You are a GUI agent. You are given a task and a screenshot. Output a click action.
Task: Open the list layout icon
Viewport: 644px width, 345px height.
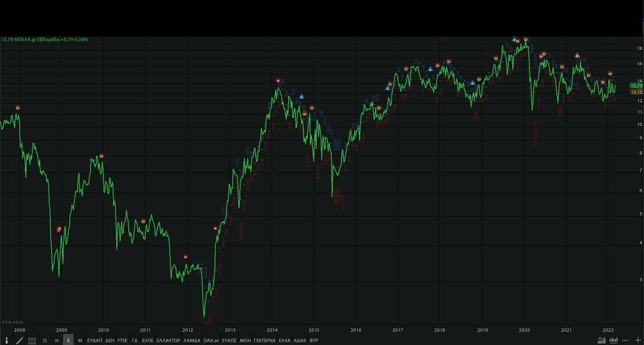pos(32,340)
